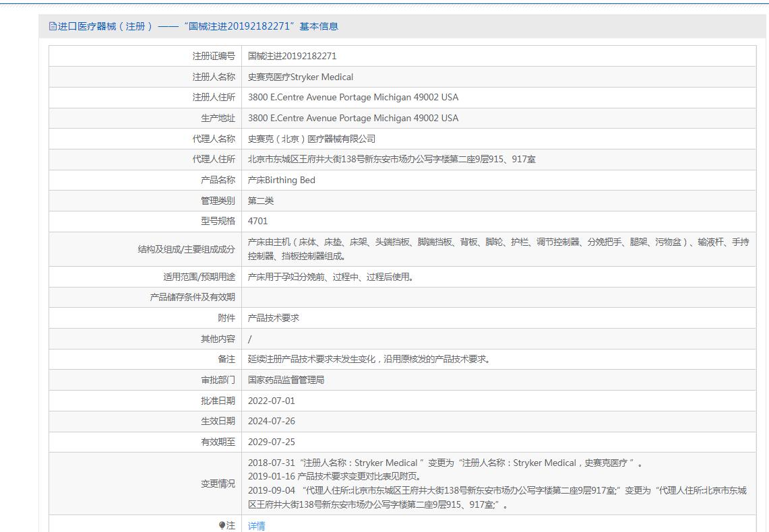Open the 详情 link in the note row

coord(256,526)
